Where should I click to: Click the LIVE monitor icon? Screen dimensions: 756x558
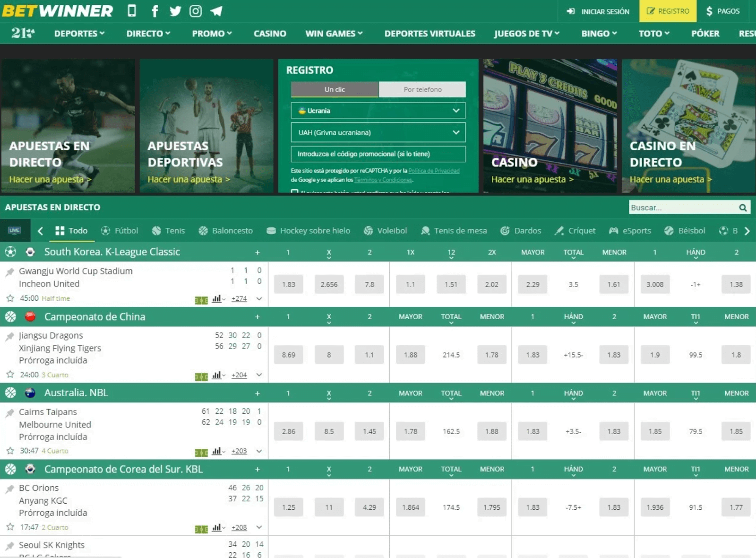point(15,230)
